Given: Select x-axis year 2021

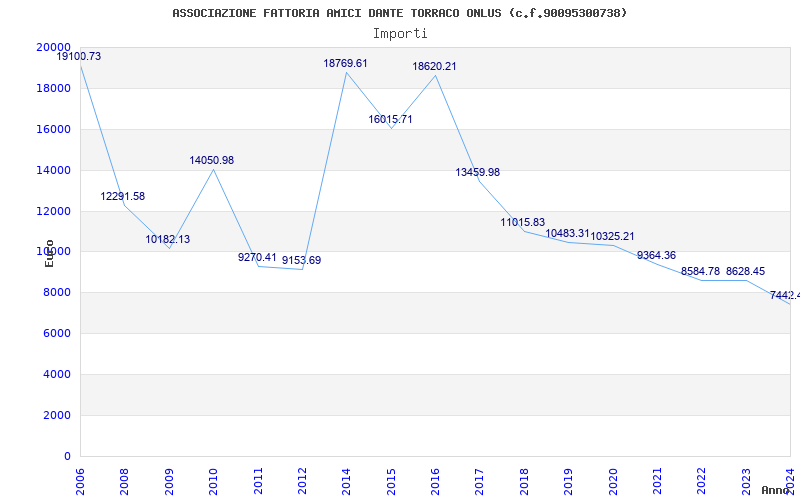Looking at the screenshot, I should click(657, 481).
